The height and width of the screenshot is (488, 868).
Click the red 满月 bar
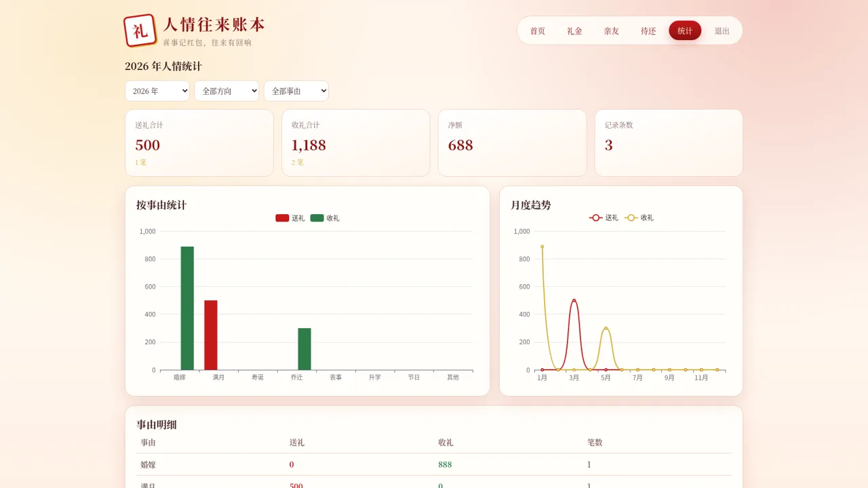pos(211,335)
